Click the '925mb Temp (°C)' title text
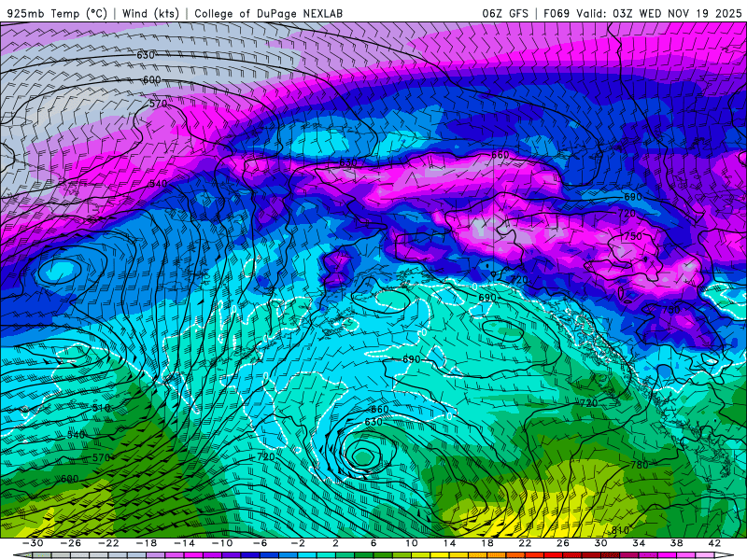The width and height of the screenshot is (747, 560). 57,14
